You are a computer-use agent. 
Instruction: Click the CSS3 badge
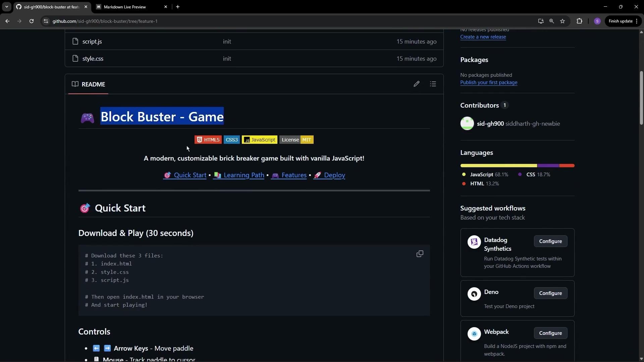(x=232, y=140)
